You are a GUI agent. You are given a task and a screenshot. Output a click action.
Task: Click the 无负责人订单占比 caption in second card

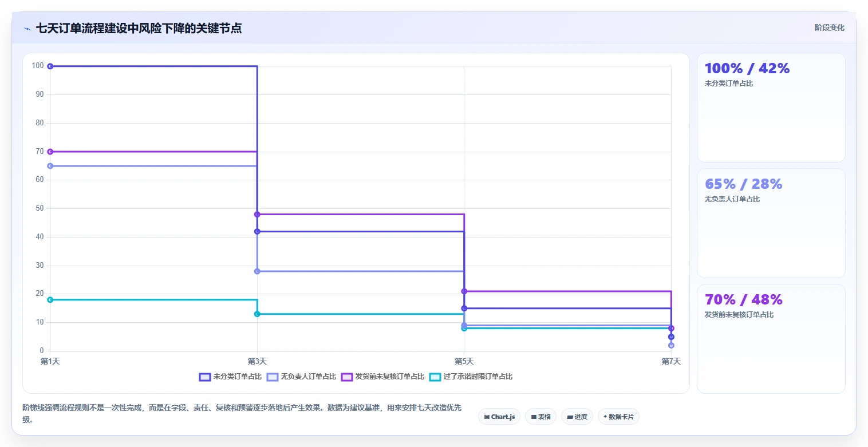click(732, 199)
